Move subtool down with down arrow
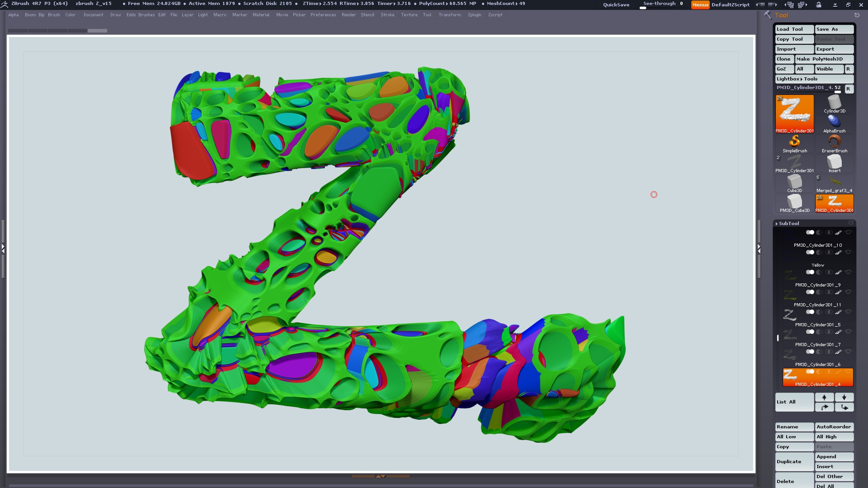 (844, 397)
